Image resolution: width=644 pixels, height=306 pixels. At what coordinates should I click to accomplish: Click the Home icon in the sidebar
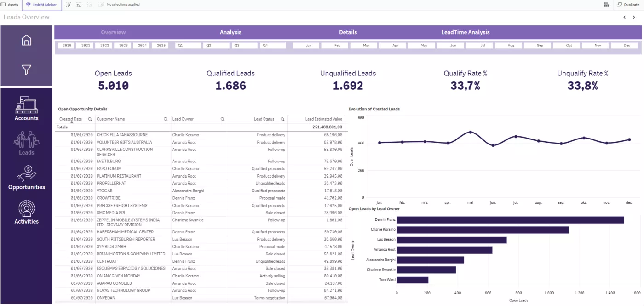26,40
